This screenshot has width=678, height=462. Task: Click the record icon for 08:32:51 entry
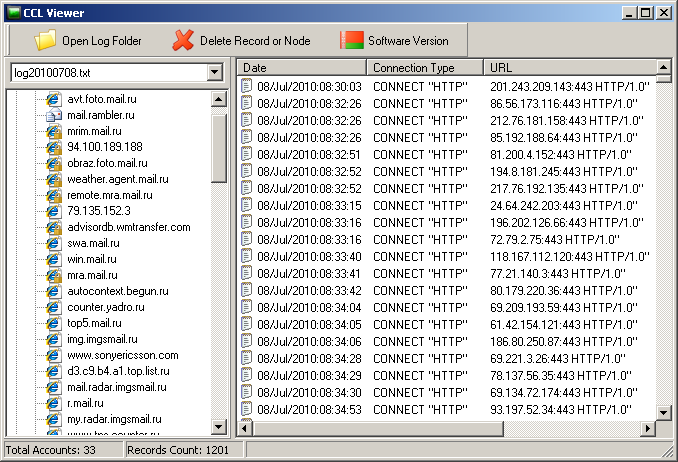coord(246,154)
